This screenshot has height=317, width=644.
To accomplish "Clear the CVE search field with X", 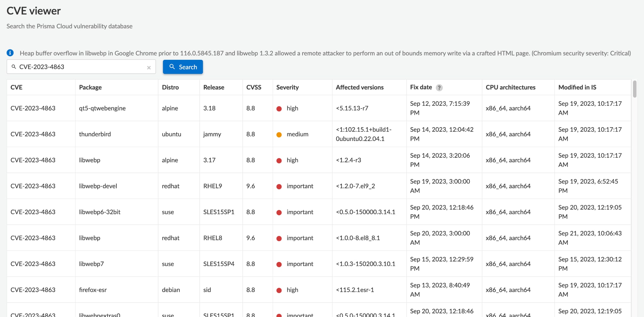I will click(149, 67).
